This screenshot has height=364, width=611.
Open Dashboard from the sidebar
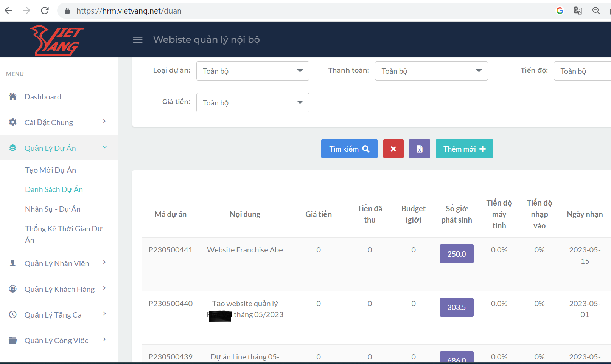coord(43,97)
